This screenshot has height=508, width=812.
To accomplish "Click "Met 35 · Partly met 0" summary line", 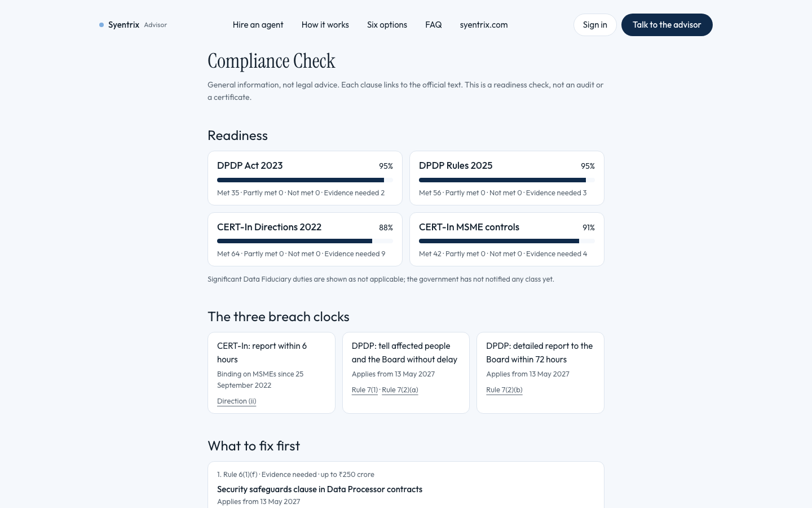I will (301, 193).
